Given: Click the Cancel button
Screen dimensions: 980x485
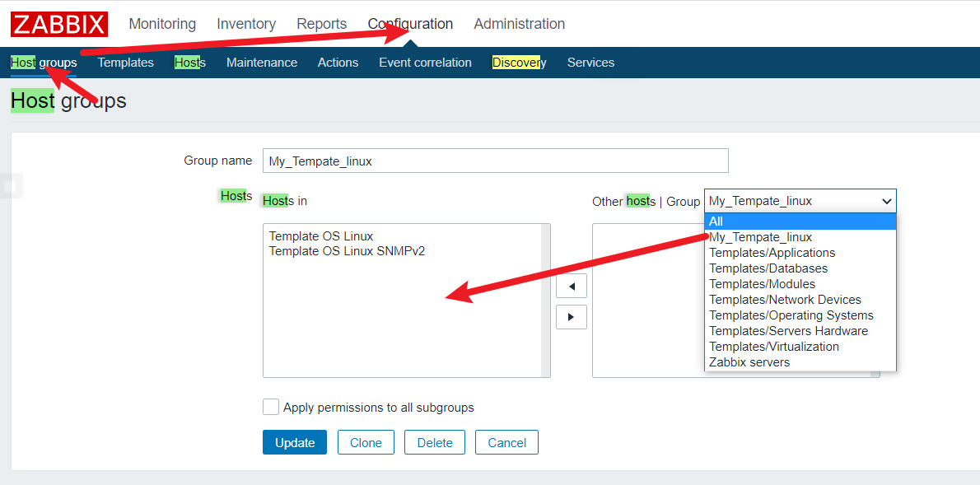Looking at the screenshot, I should (506, 442).
